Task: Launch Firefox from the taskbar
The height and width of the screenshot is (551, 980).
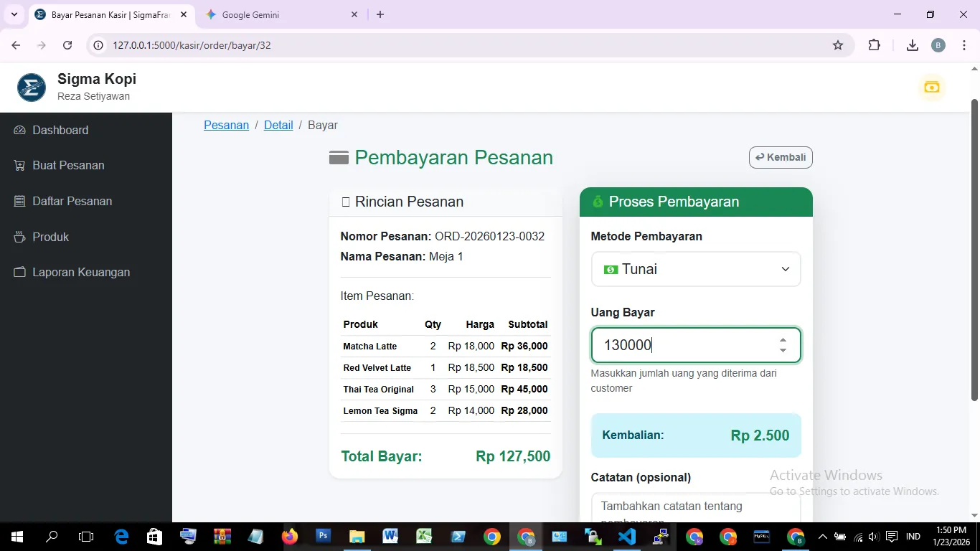Action: click(290, 537)
